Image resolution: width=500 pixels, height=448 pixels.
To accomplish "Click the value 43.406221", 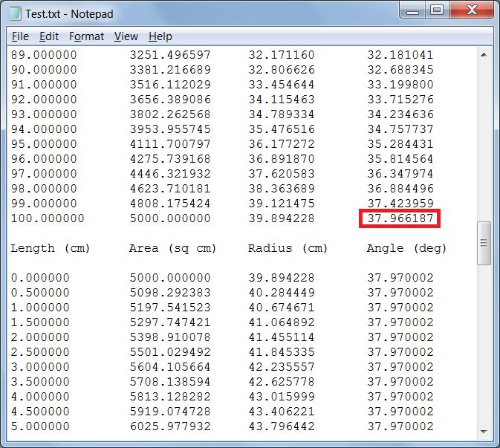I will tap(282, 412).
